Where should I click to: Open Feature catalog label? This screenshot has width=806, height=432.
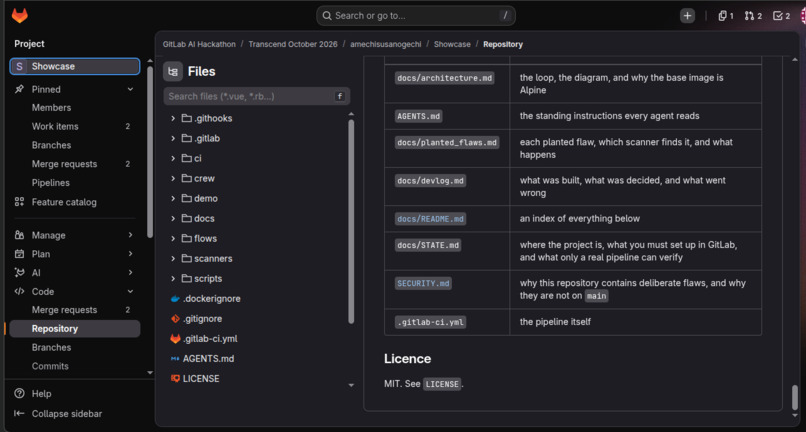tap(64, 202)
